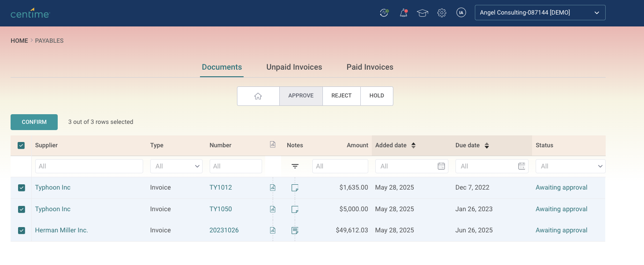View document attachment for TY1012
Screen dimensions: 644x265
[x=273, y=187]
